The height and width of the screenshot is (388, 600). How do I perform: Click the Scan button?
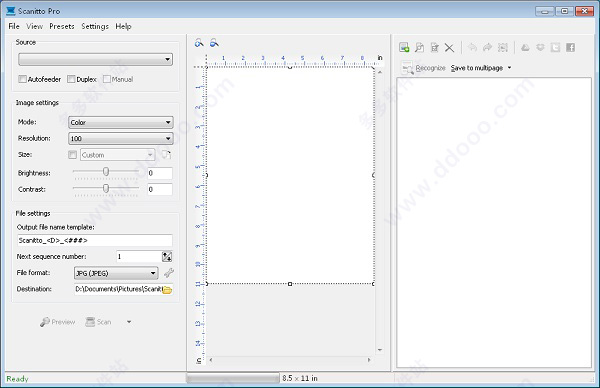(98, 322)
